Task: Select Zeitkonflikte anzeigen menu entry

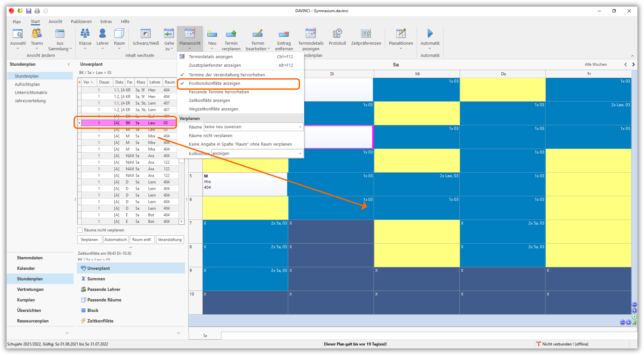Action: 209,101
